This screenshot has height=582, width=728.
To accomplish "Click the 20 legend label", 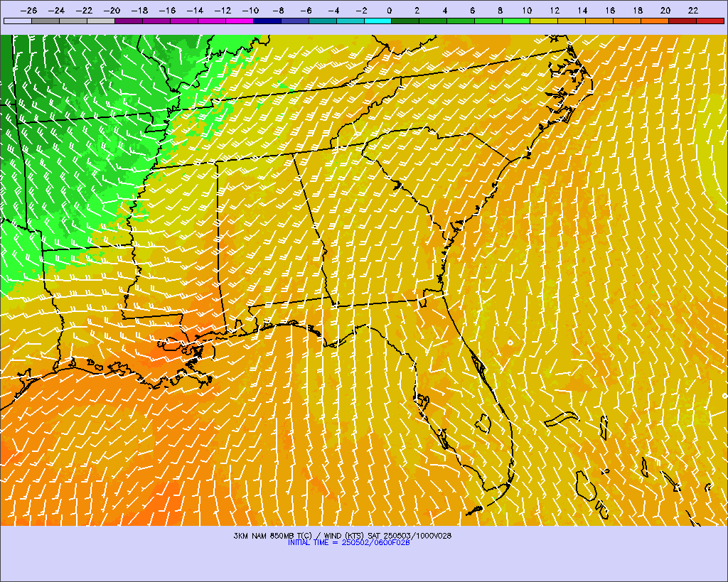I will tap(665, 11).
